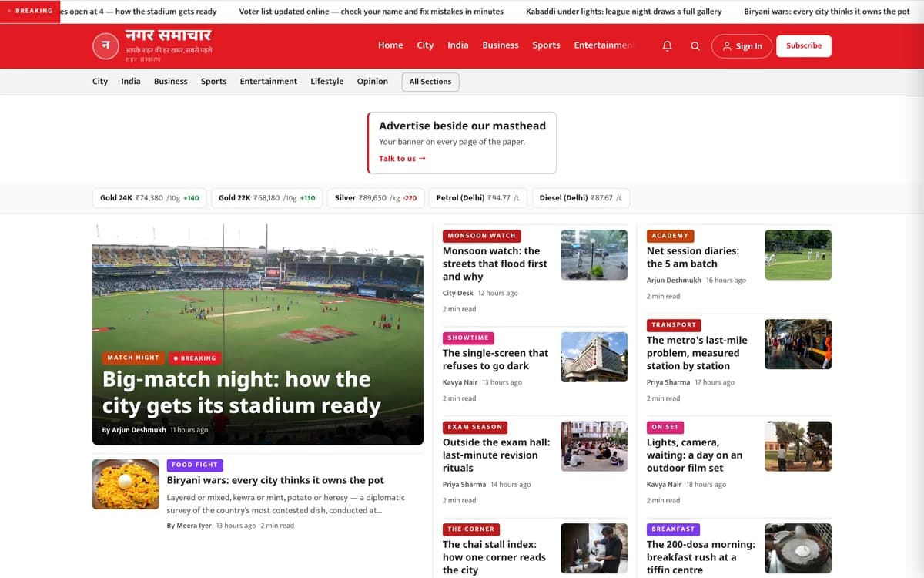Click the नगर समाचार round logo
This screenshot has width=924, height=578.
(x=105, y=46)
